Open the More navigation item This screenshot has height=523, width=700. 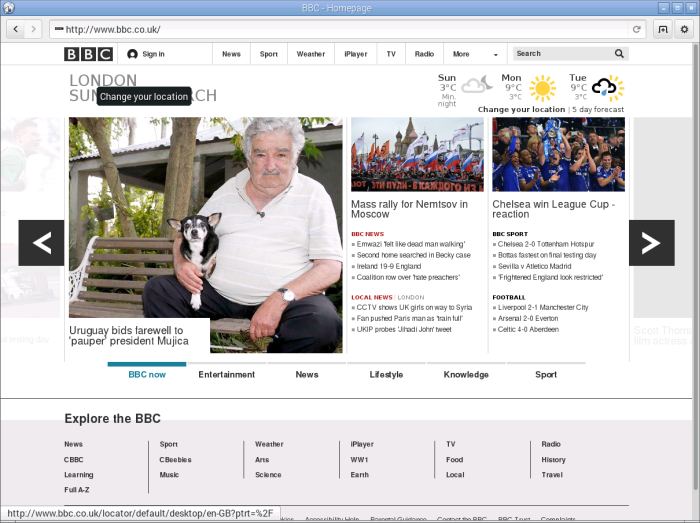[x=461, y=54]
